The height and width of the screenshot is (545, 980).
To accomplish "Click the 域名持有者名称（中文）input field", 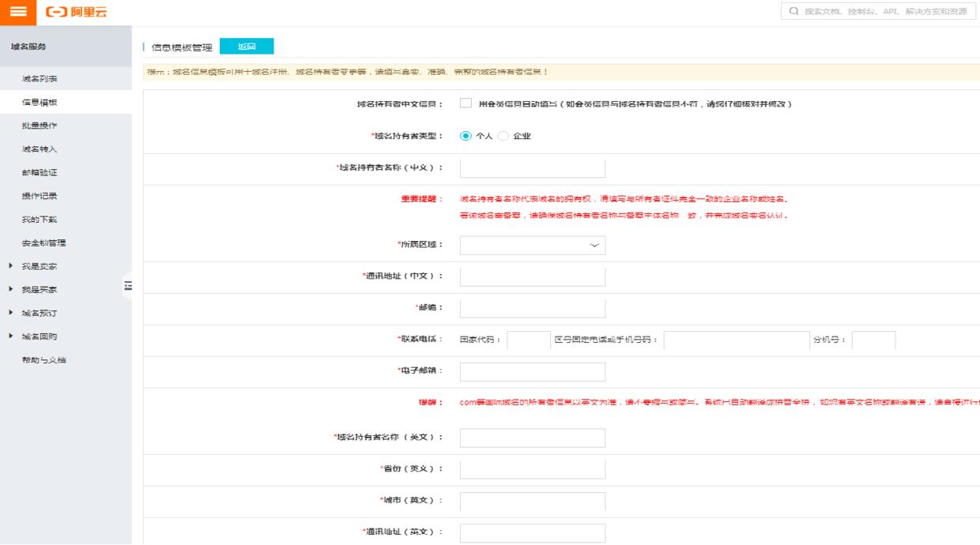I will [533, 167].
